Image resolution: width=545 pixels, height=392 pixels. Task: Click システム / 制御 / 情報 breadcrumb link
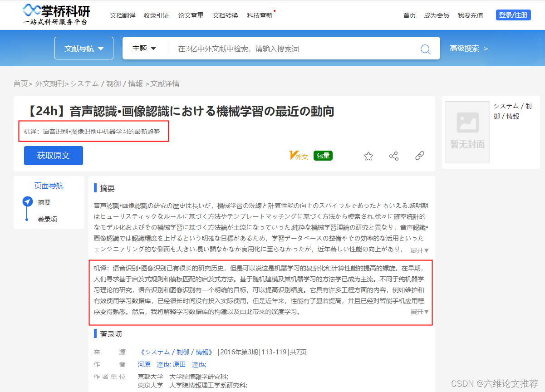(107, 83)
